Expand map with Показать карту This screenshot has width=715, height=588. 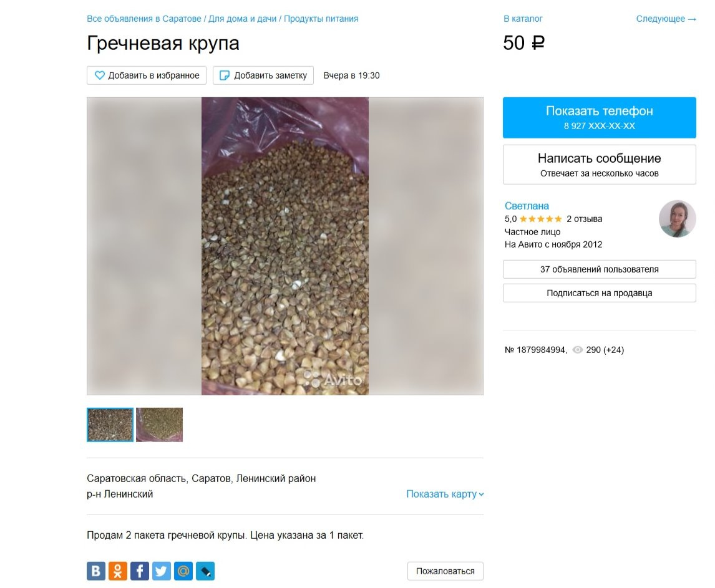pyautogui.click(x=445, y=494)
